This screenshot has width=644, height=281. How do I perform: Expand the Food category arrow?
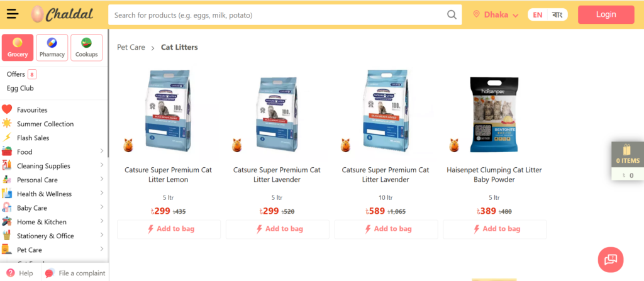click(101, 151)
